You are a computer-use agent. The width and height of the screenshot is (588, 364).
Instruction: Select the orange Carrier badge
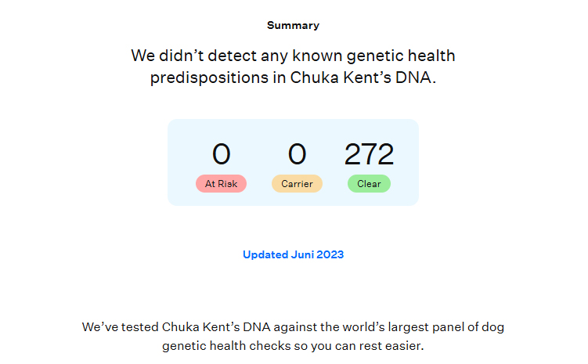tap(297, 184)
